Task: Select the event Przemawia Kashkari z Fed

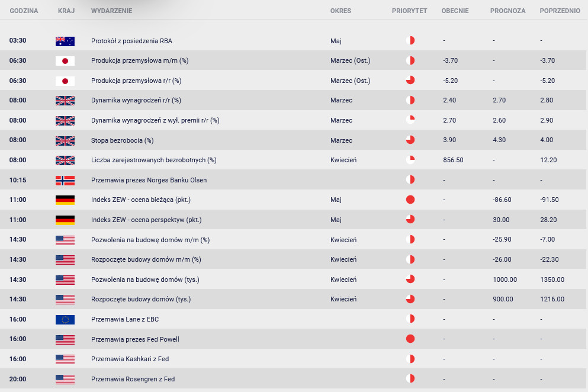Action: click(x=130, y=359)
